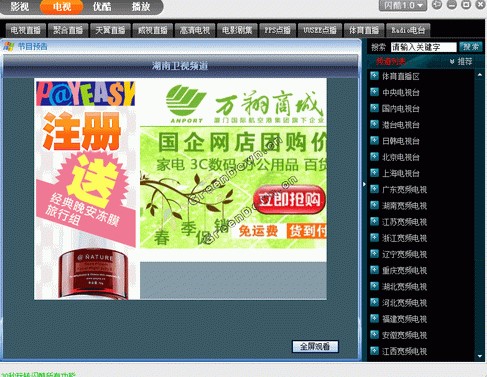This screenshot has height=377, width=487.
Task: Open the PayEasy 注册送 ad banner
Action: (86, 190)
